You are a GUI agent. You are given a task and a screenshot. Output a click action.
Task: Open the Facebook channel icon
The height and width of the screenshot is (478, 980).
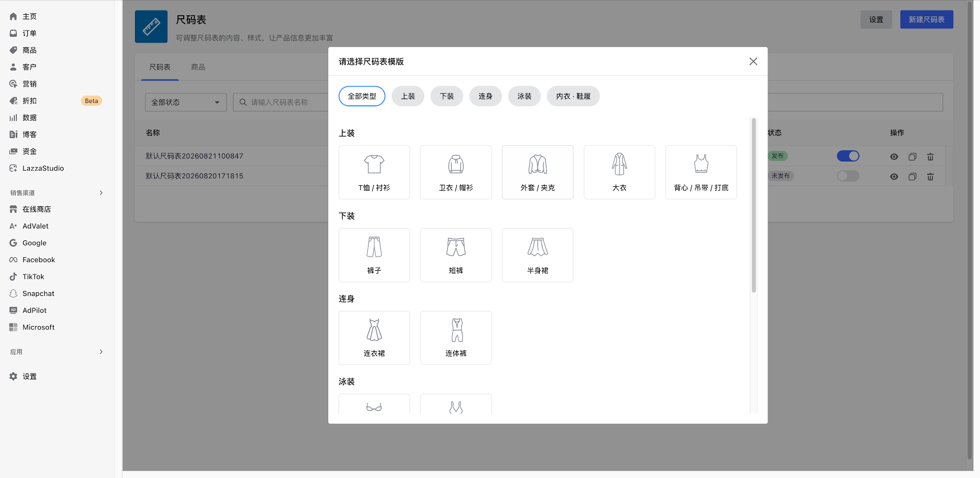pos(13,260)
